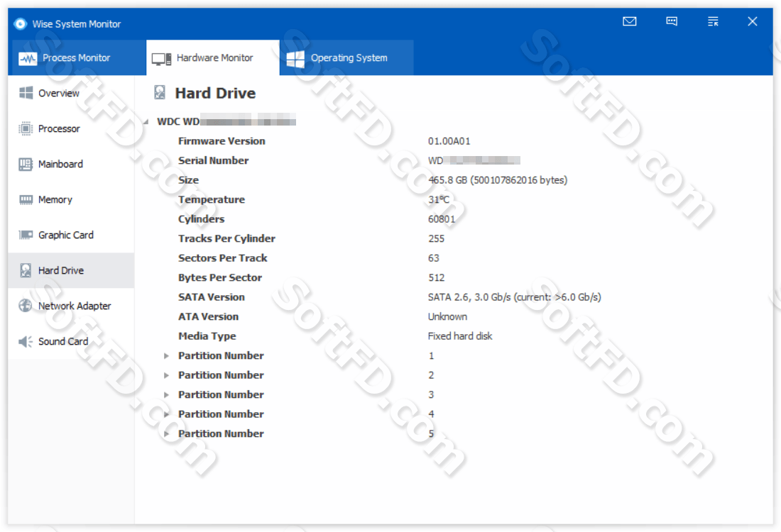Go to the Processor section
781x532 pixels.
pyautogui.click(x=71, y=128)
